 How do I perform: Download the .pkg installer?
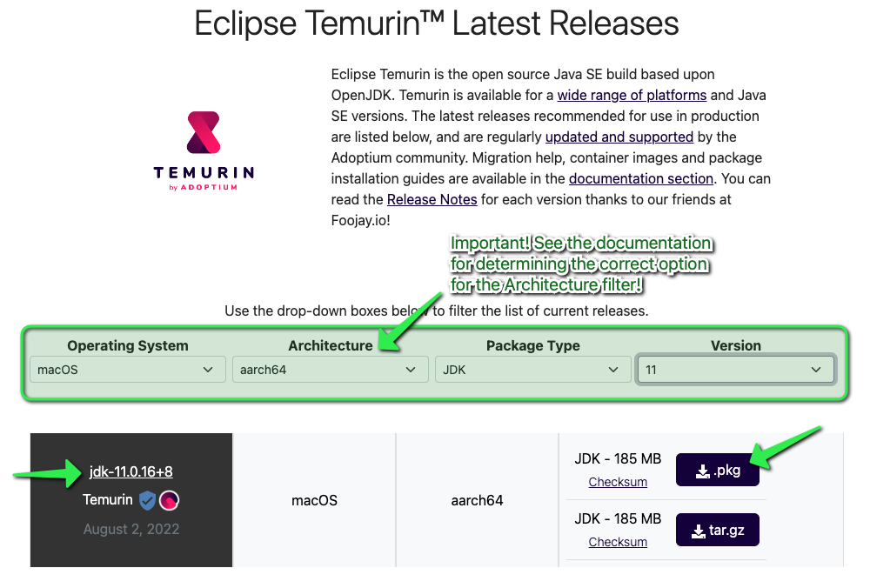pyautogui.click(x=717, y=471)
